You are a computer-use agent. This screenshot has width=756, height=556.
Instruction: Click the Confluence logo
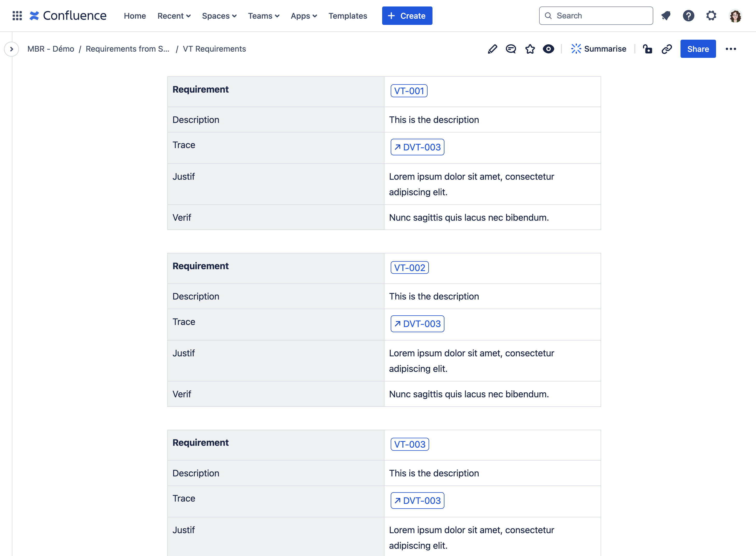click(68, 16)
